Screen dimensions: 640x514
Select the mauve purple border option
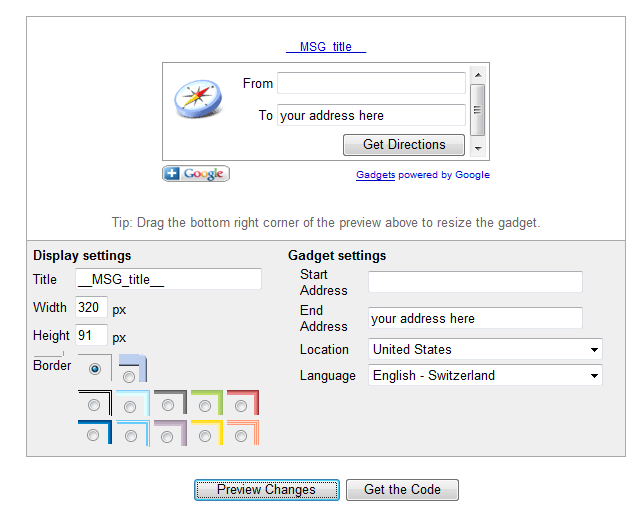(x=167, y=437)
